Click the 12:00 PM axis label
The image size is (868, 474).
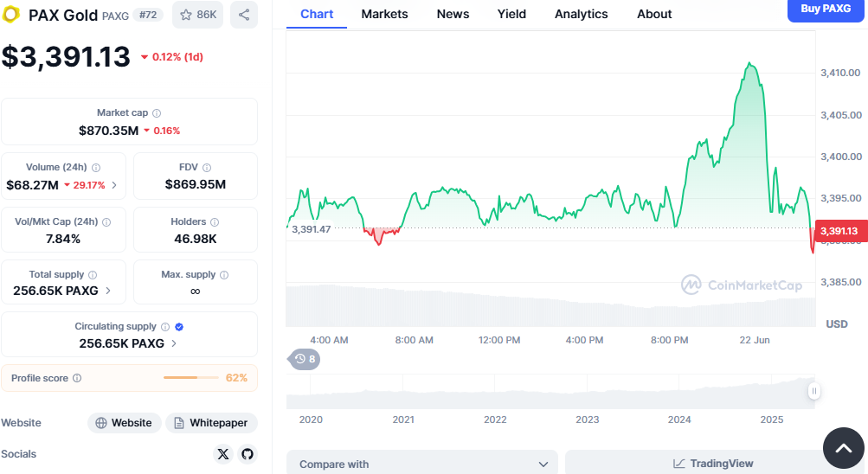pos(499,340)
